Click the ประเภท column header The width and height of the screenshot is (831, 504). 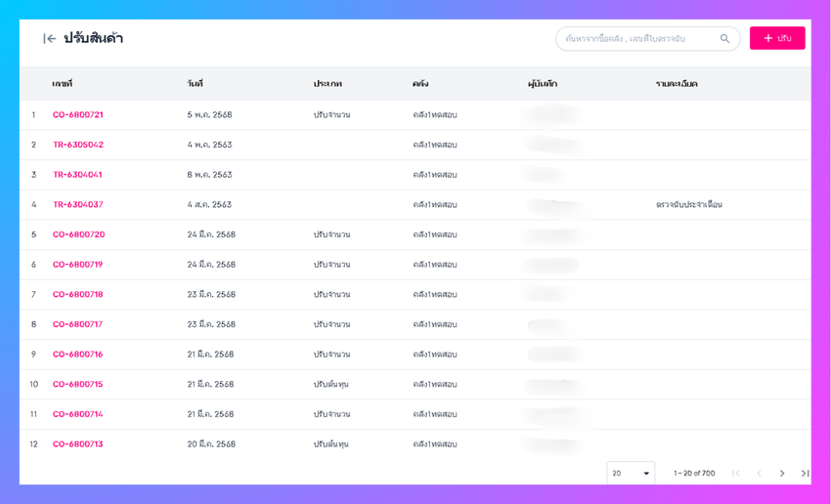[x=328, y=84]
